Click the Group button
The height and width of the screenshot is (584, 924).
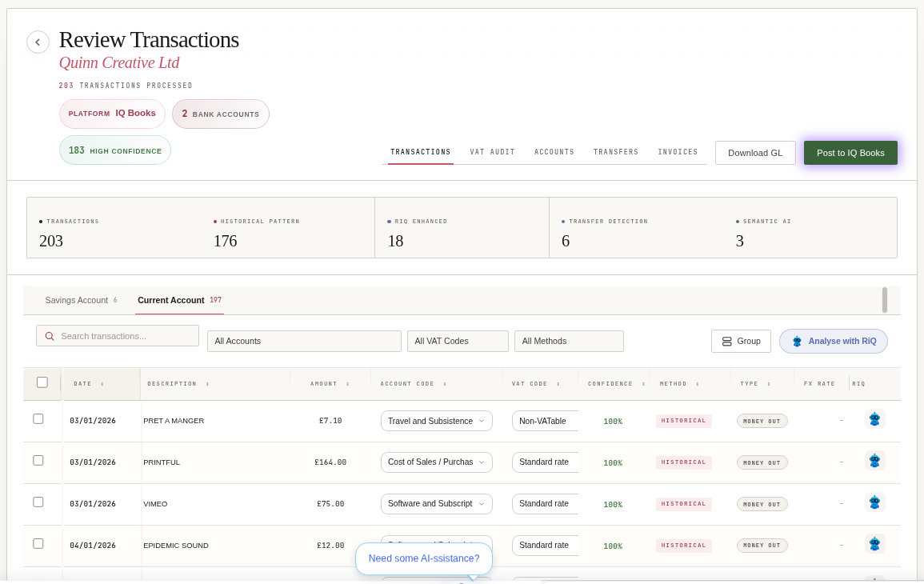[x=741, y=342]
